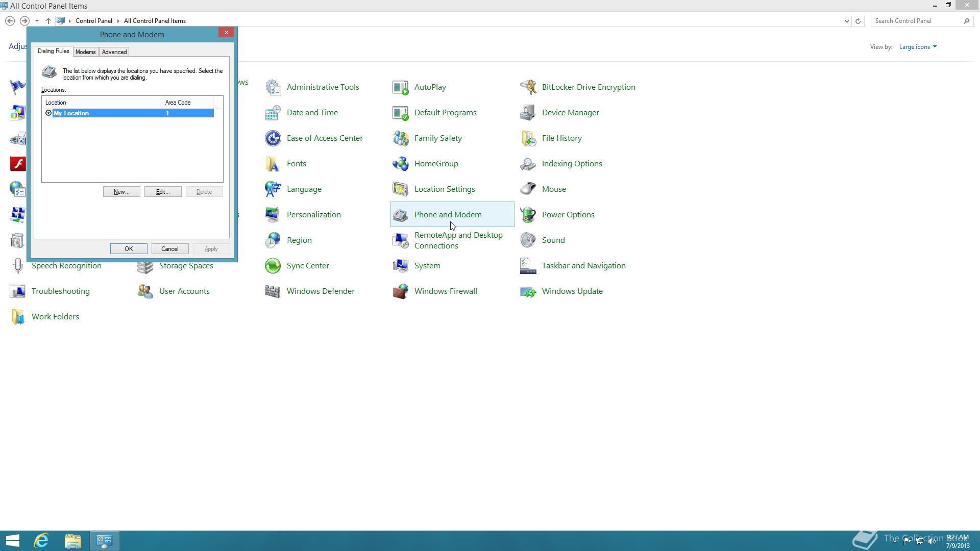Switch to the Modems tab
The width and height of the screenshot is (980, 551).
85,52
